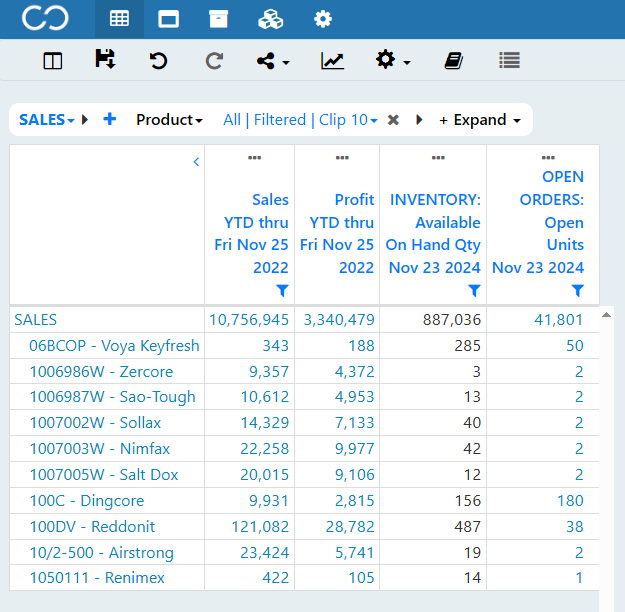This screenshot has width=625, height=612.
Task: Open the Product dimension dropdown
Action: [x=169, y=120]
